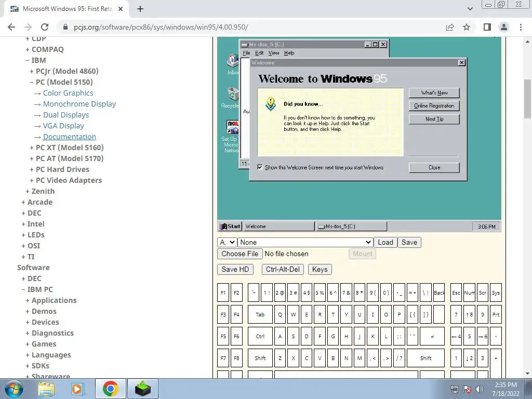This screenshot has width=532, height=399.
Task: Open the Monochrome Display link
Action: point(79,104)
